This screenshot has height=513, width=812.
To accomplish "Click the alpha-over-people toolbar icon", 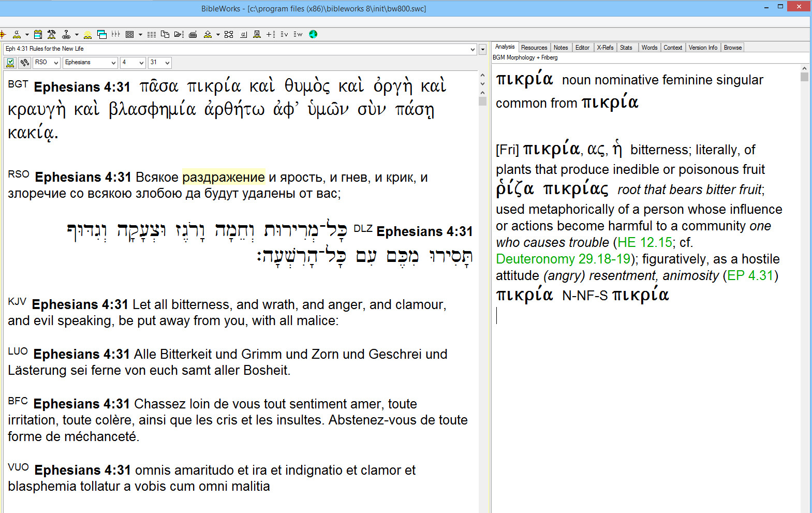I will pyautogui.click(x=17, y=34).
